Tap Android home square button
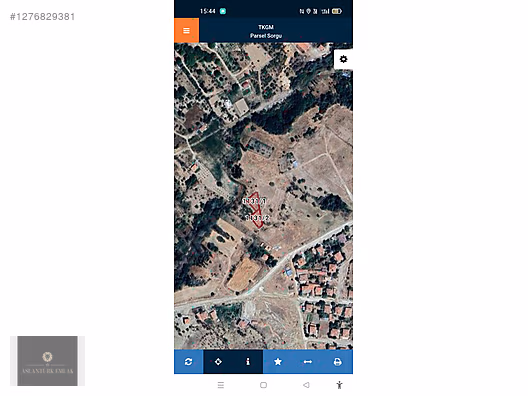 (263, 385)
